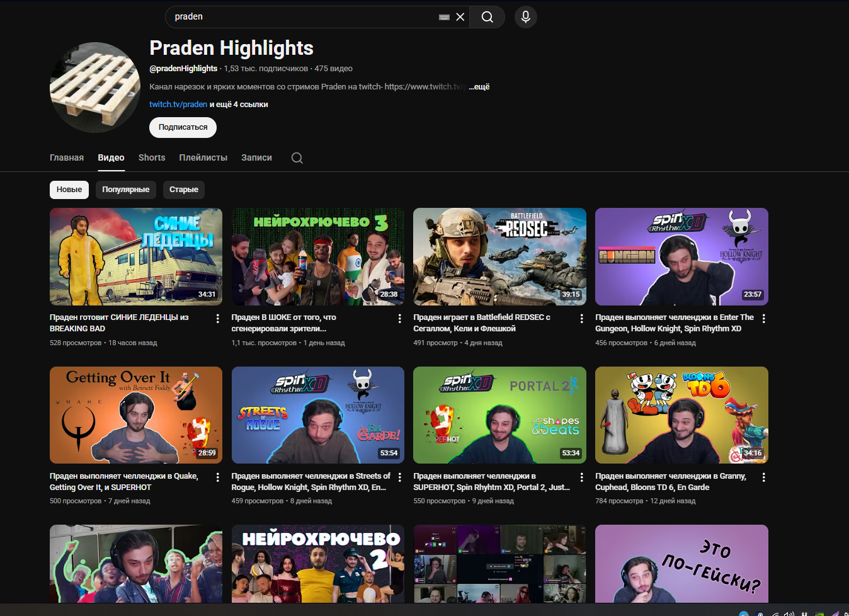
Task: Sort videos with the Новые chip
Action: coord(69,190)
